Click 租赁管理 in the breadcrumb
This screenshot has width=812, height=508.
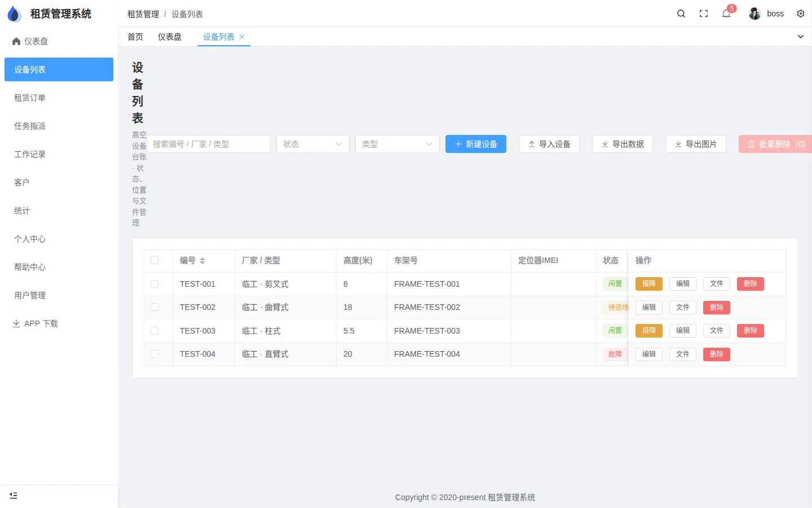pos(143,14)
